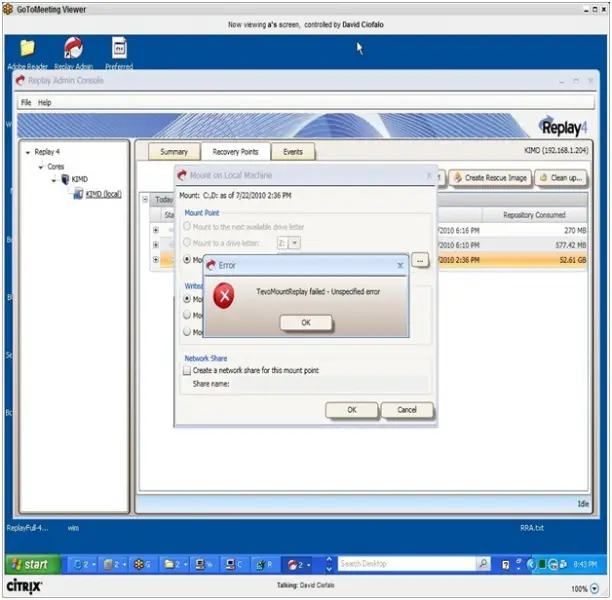Select the 270 MB repository value

click(575, 230)
